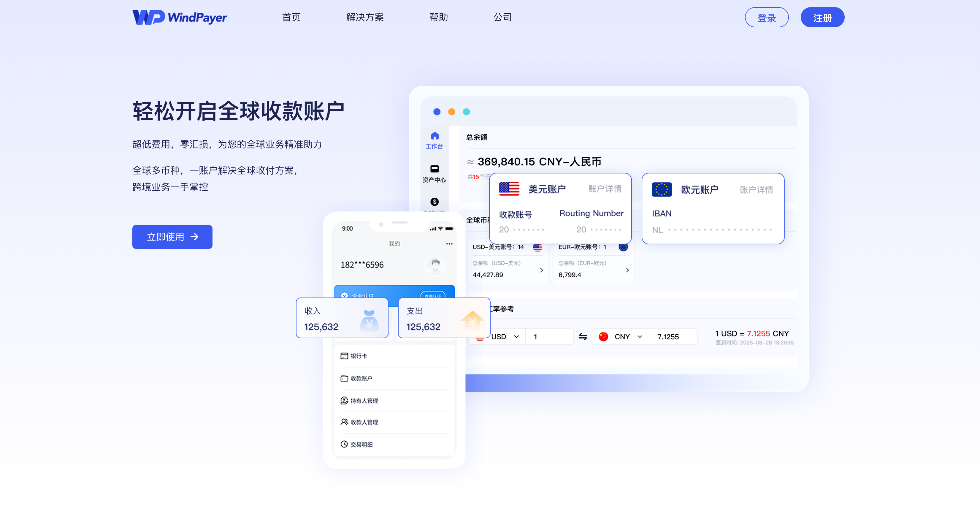The width and height of the screenshot is (980, 522).
Task: Click the IBAN label on 欧元账户 card
Action: pyautogui.click(x=662, y=214)
